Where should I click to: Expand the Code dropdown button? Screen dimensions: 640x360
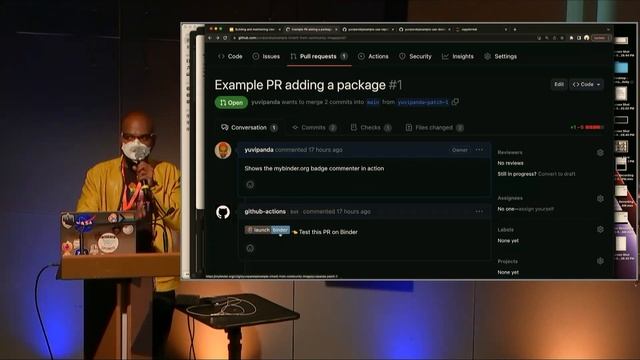click(587, 84)
